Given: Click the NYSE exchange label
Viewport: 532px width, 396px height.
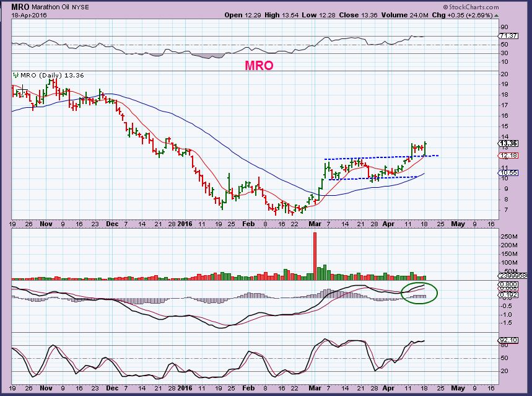Looking at the screenshot, I should pyautogui.click(x=80, y=7).
